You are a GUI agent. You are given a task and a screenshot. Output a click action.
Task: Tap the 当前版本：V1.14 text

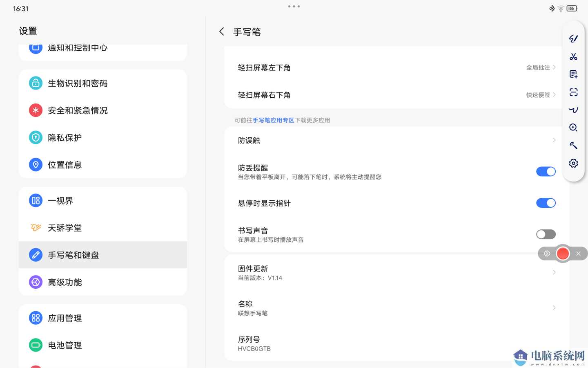click(260, 278)
